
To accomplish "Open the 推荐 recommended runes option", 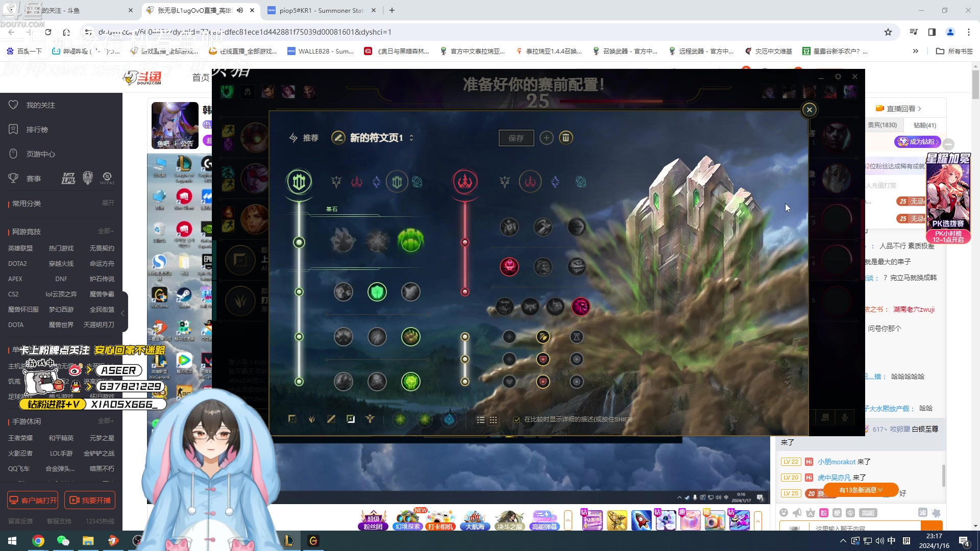I will click(x=304, y=138).
